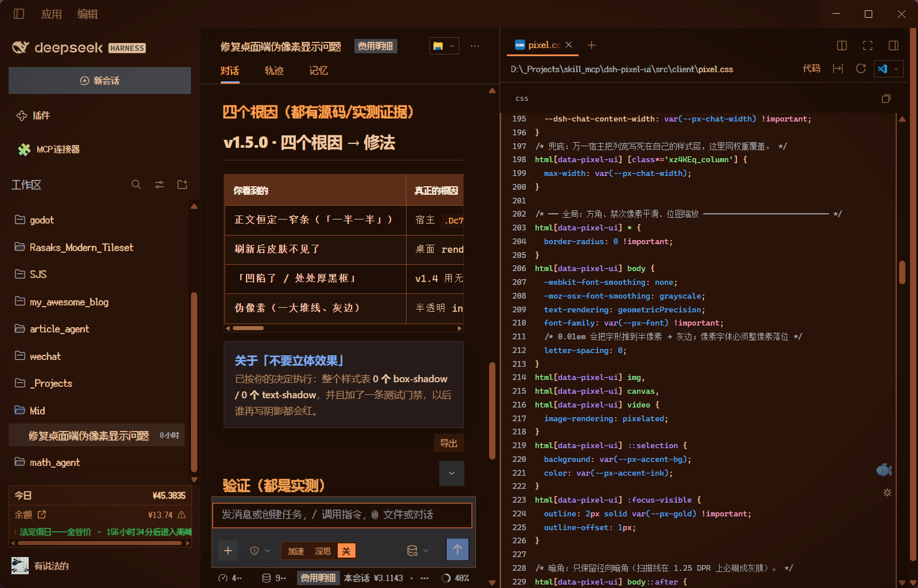The height and width of the screenshot is (588, 918).
Task: Open the 编辑 menu
Action: pos(88,14)
